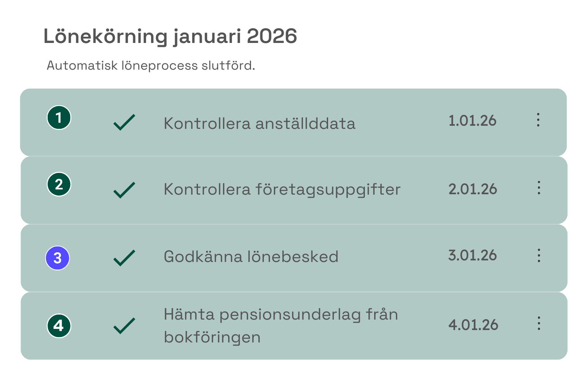Viewport: 588px width, 385px height.
Task: Click the date 3.01.26
Action: point(473,255)
